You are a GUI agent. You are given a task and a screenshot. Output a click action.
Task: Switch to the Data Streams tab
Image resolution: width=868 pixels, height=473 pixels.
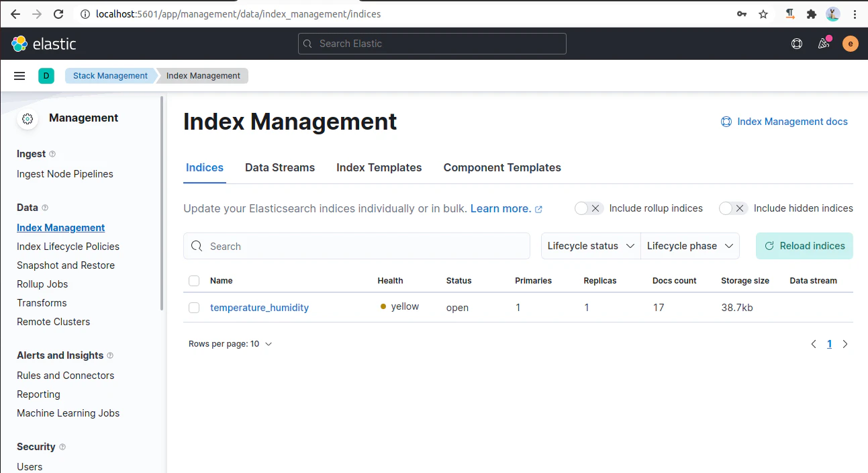point(280,168)
